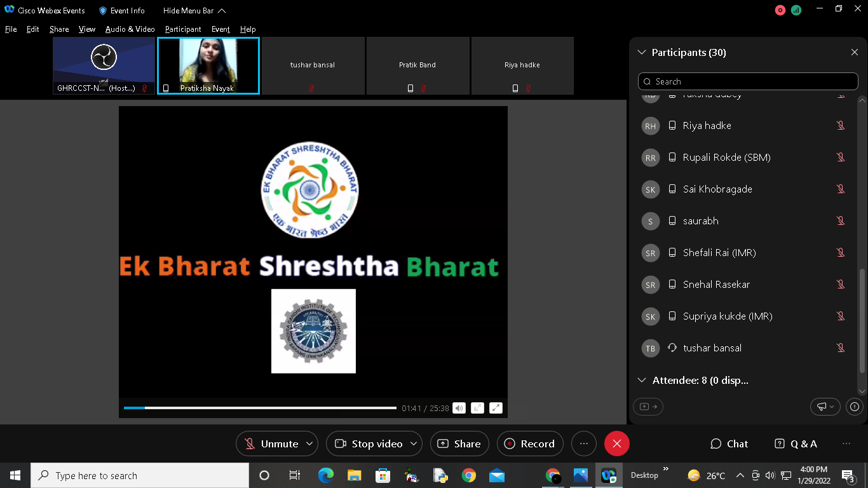Screen dimensions: 868x488
Task: Click the participants panel vertical scrollbar thumb
Action: tap(862, 321)
